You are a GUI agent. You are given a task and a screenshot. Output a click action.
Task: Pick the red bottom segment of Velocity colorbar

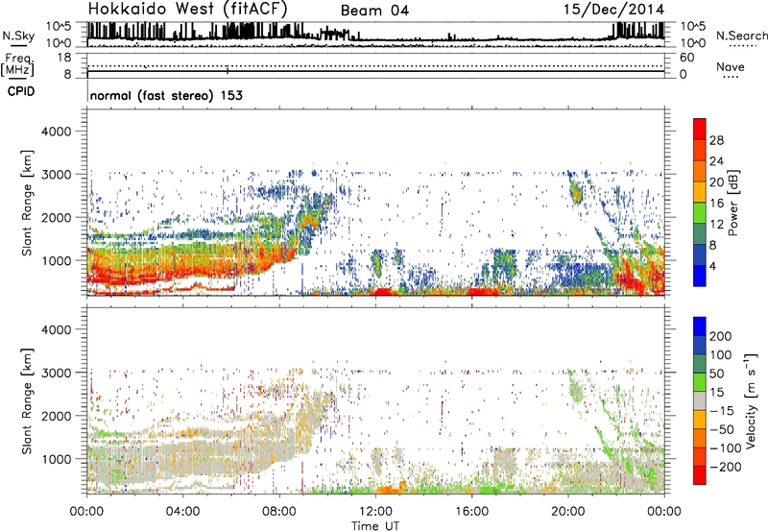pyautogui.click(x=700, y=475)
